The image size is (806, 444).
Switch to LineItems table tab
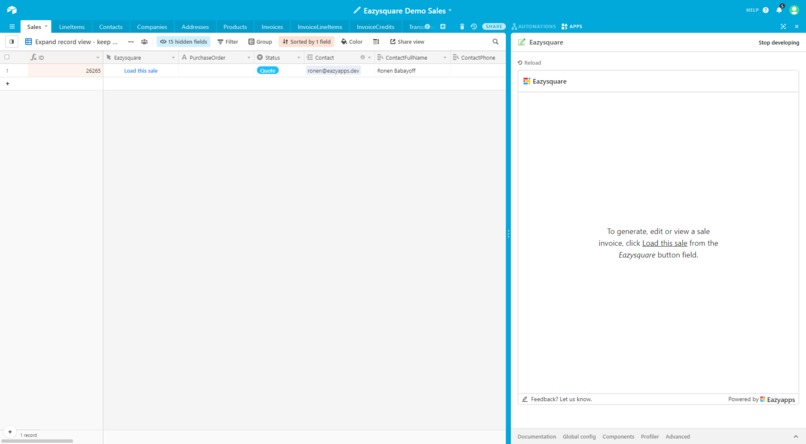coord(71,27)
